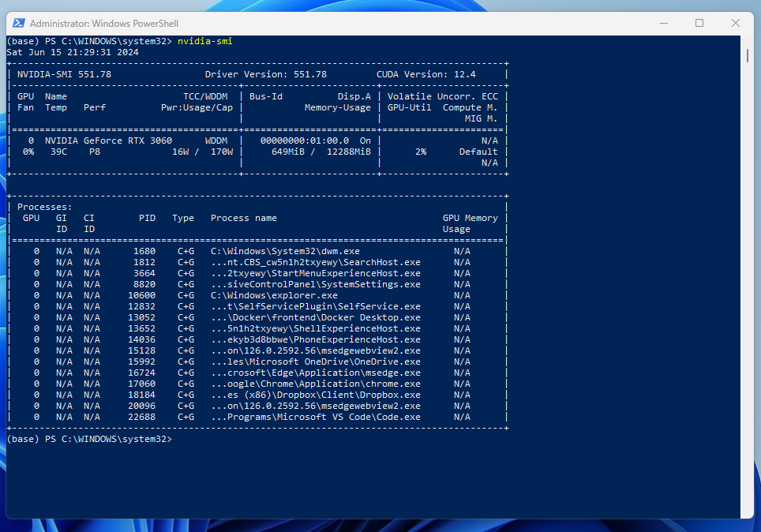Click the Dropbox.exe process name
761x532 pixels.
point(316,395)
